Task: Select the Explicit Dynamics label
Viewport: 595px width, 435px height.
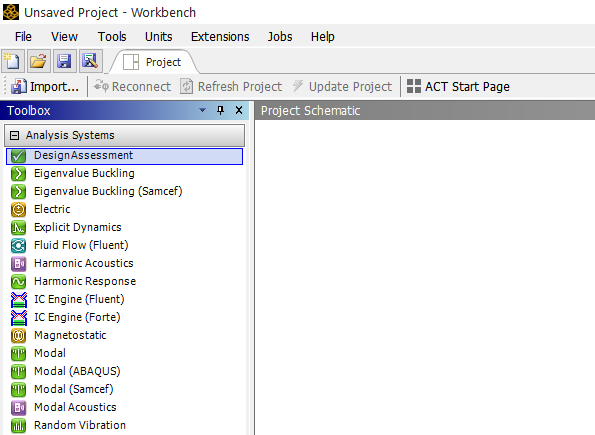Action: pyautogui.click(x=78, y=227)
